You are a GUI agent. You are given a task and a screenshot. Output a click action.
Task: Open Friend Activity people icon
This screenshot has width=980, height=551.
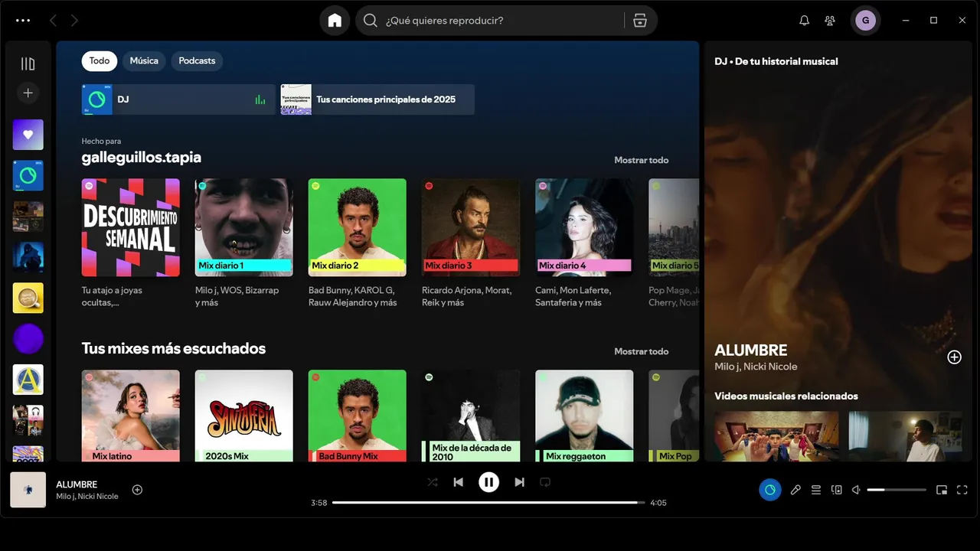pyautogui.click(x=830, y=21)
